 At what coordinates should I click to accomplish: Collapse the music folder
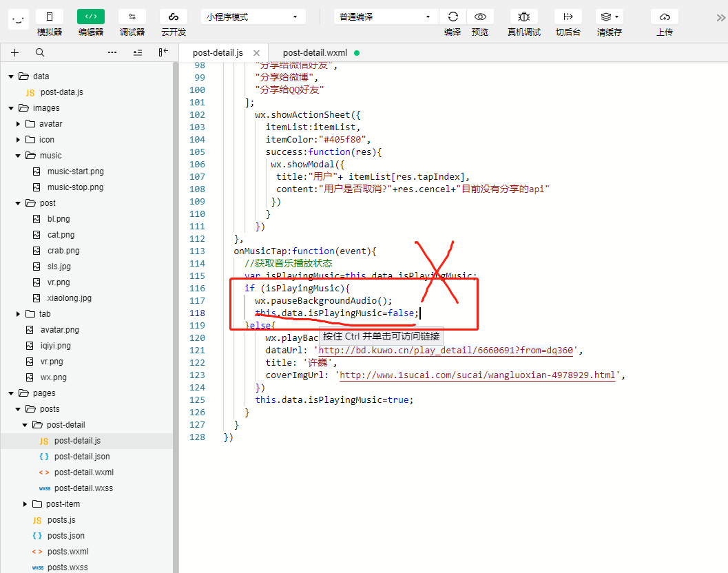[x=18, y=156]
